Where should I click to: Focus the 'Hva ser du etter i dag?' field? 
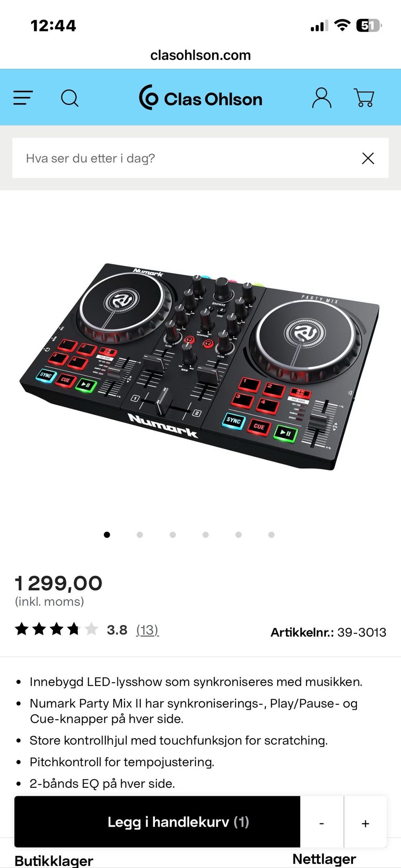click(x=184, y=158)
